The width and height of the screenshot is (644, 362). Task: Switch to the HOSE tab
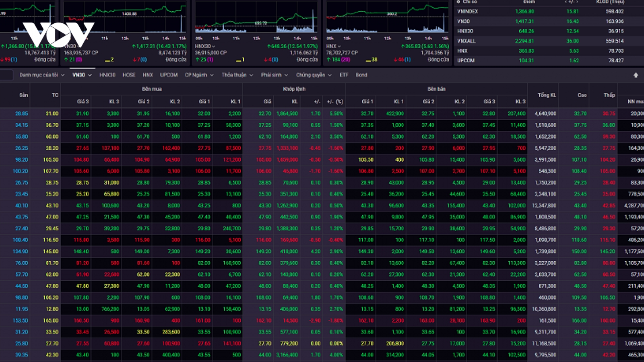click(129, 75)
